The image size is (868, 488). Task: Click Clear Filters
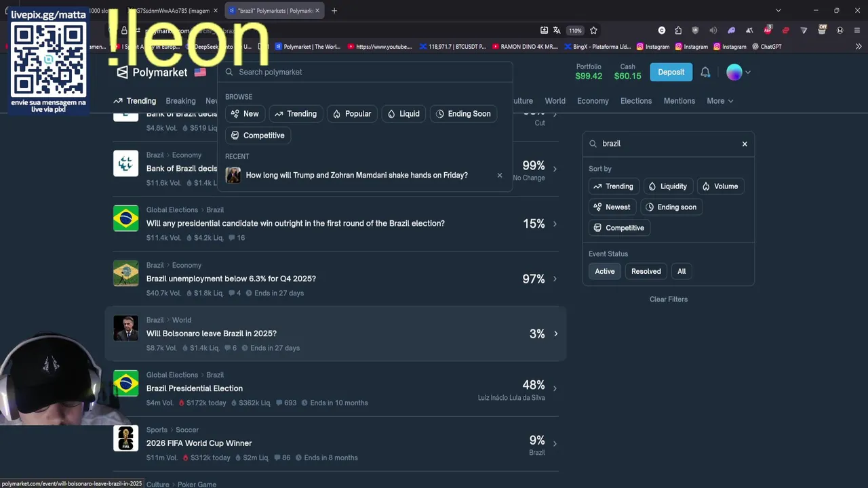(669, 300)
